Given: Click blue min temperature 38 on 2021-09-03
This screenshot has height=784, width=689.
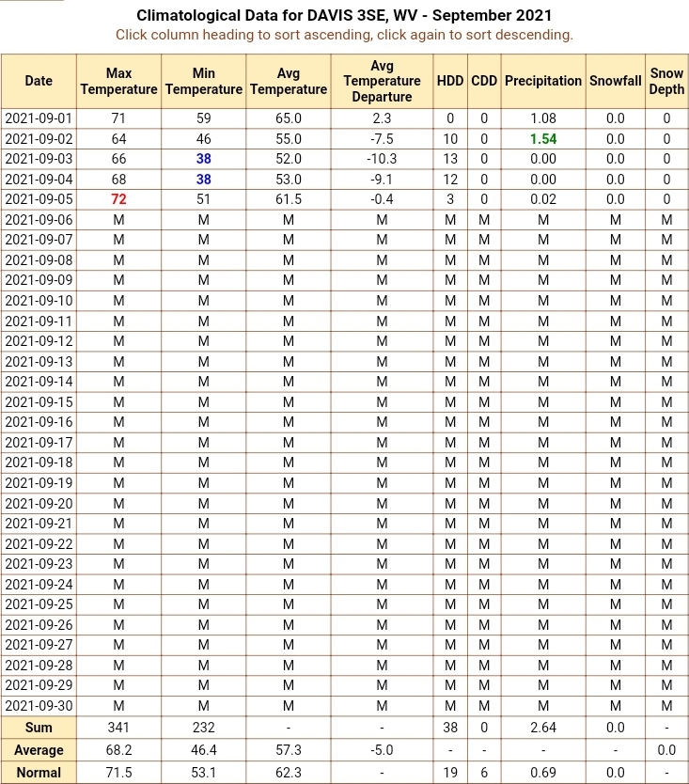Looking at the screenshot, I should point(203,159).
